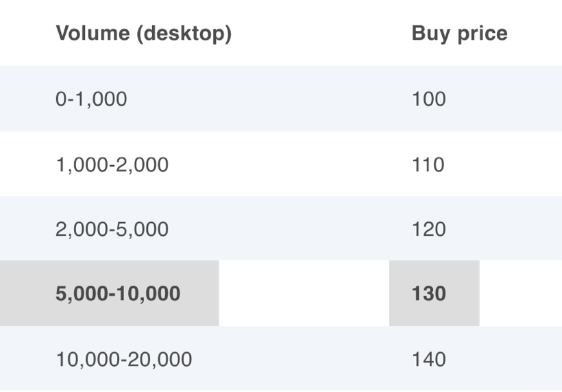Select the buy price 120 cell
This screenshot has height=392, width=562.
tap(428, 230)
